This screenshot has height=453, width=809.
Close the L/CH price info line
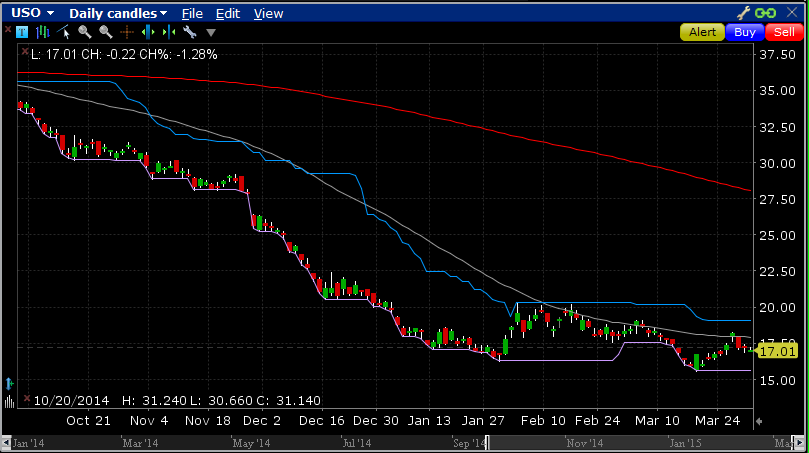click(24, 53)
